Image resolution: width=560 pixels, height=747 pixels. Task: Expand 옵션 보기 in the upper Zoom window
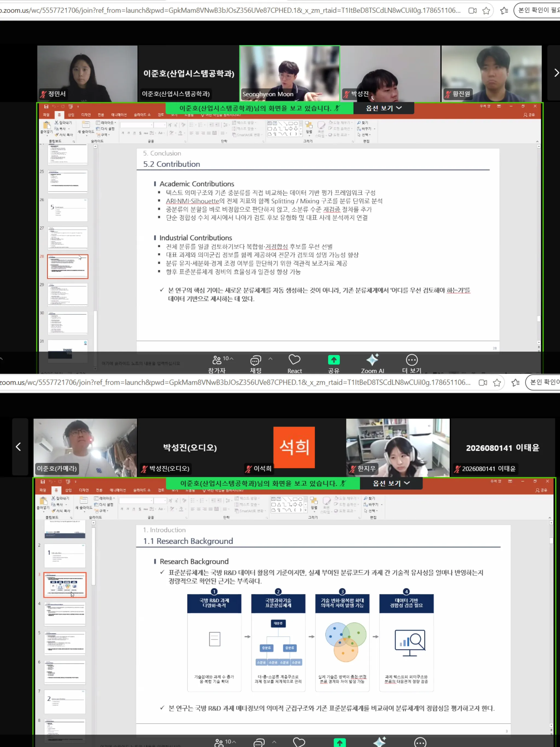click(x=384, y=108)
